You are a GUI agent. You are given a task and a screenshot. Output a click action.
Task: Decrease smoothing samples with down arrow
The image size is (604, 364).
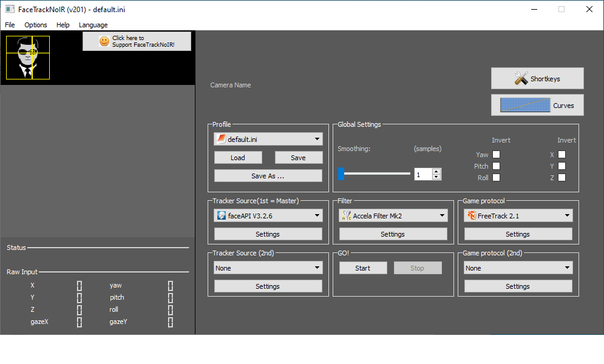(x=436, y=177)
